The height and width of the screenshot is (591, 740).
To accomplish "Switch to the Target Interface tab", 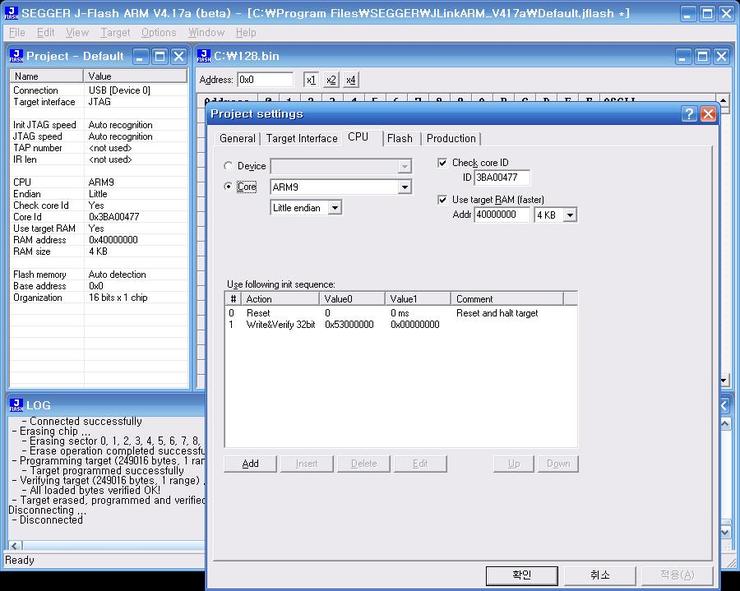I will point(302,138).
